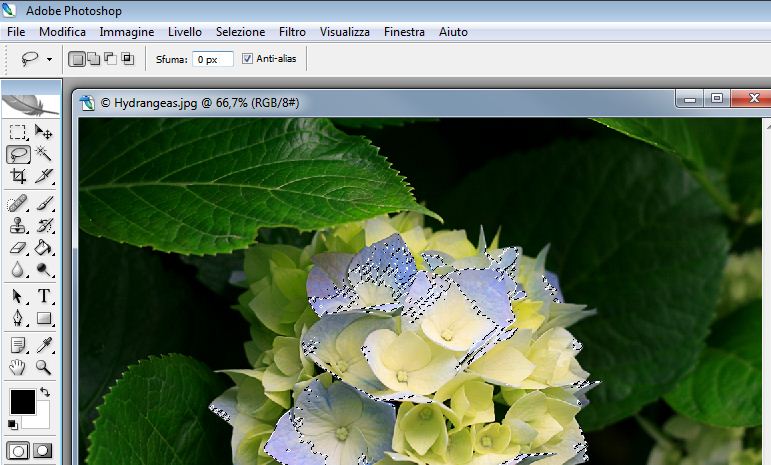Swap foreground and background colors
Screen dimensions: 771x465
click(x=45, y=392)
